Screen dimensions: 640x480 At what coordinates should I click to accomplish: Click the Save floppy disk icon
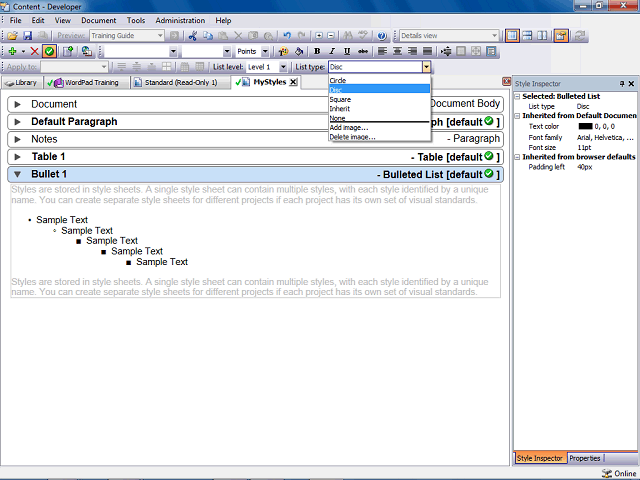pyautogui.click(x=27, y=36)
